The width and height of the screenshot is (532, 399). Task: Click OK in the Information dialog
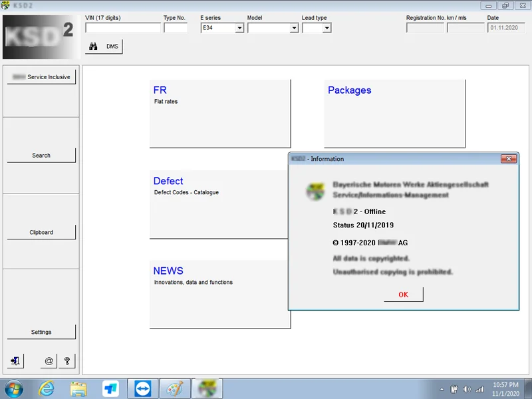pos(404,295)
